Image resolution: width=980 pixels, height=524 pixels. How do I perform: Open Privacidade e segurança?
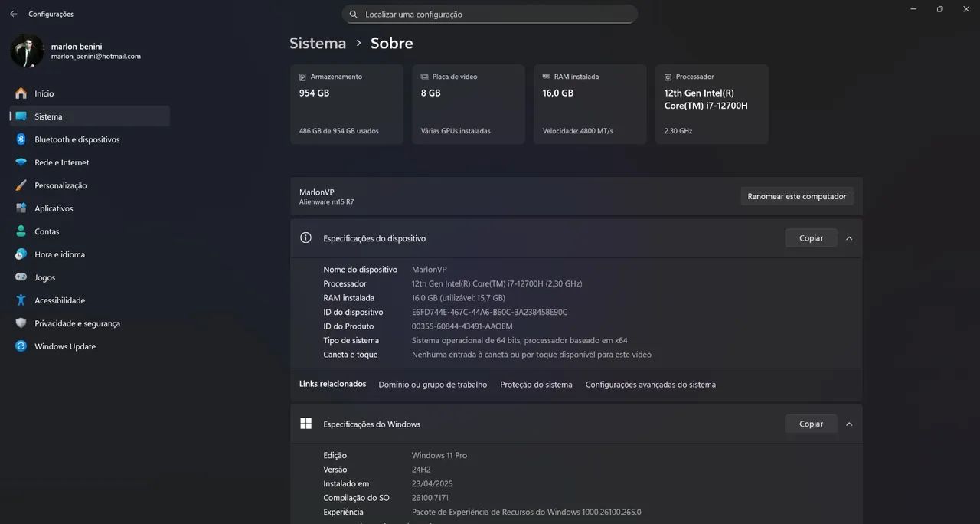click(75, 323)
